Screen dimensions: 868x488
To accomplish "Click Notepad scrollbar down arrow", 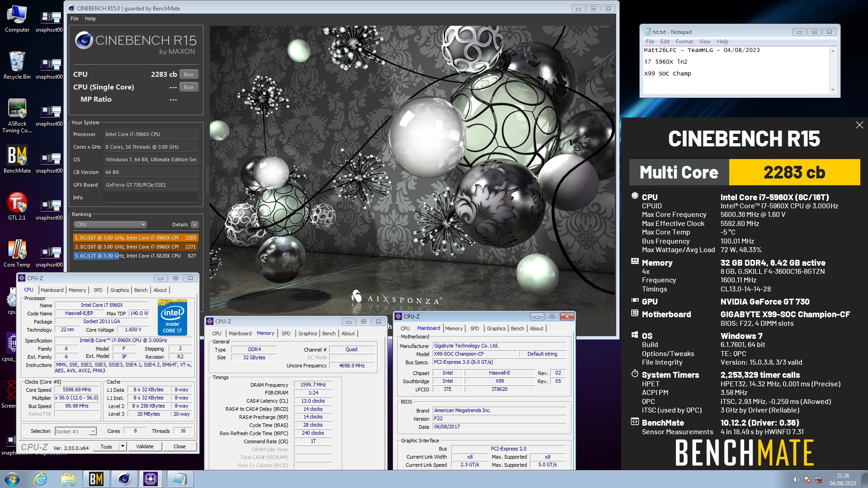I will point(833,90).
